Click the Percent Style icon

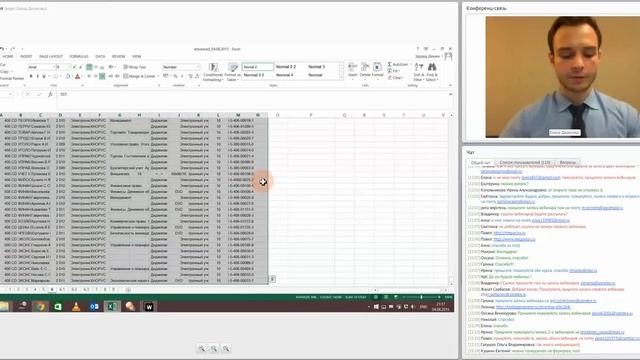pos(176,76)
